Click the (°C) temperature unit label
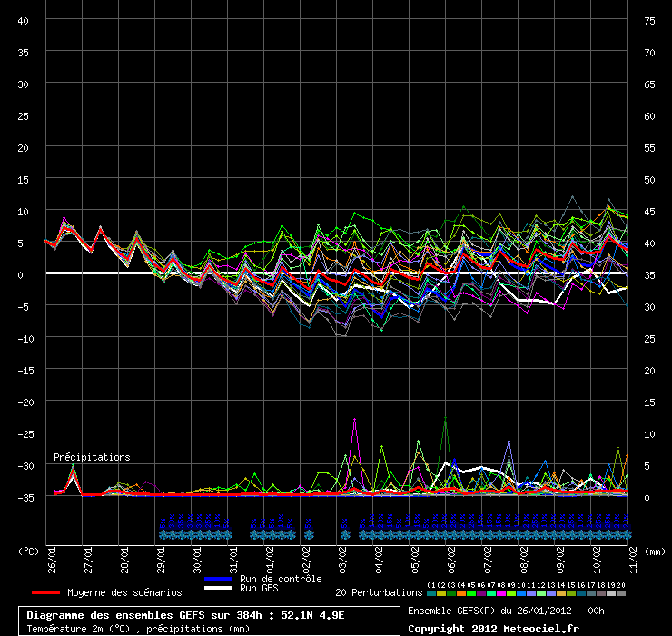Image resolution: width=672 pixels, height=636 pixels. 28,552
